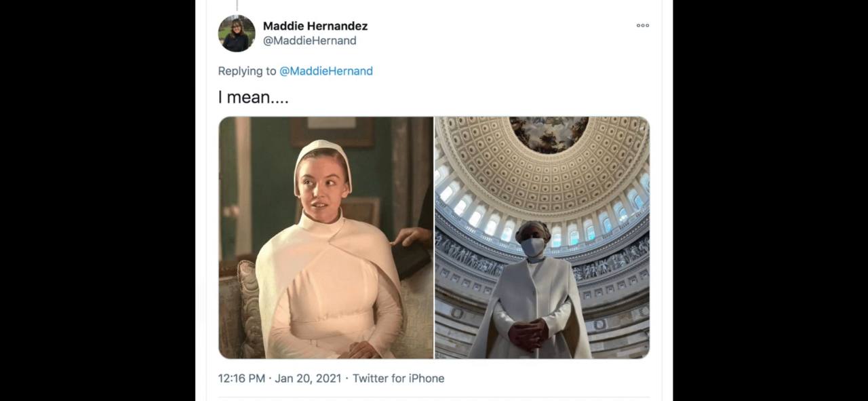Open the Maddie Hernandez display name
This screenshot has width=868, height=401.
(x=315, y=26)
